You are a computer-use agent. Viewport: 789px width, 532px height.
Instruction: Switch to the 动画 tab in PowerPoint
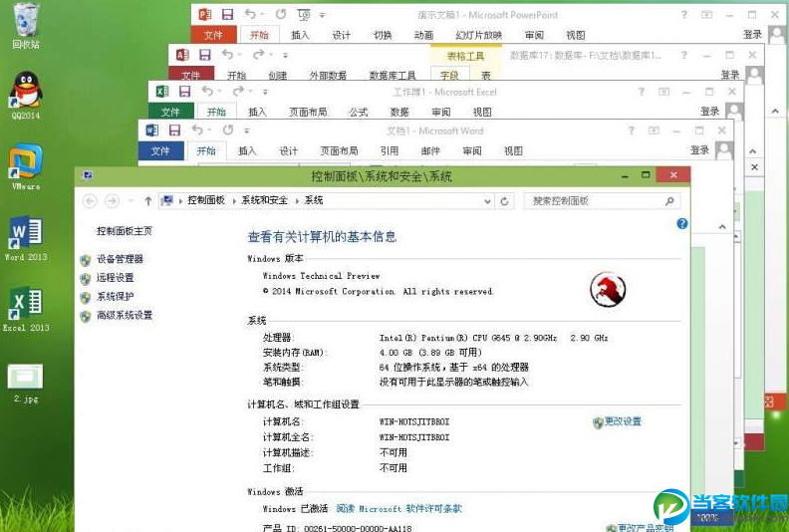(x=423, y=35)
